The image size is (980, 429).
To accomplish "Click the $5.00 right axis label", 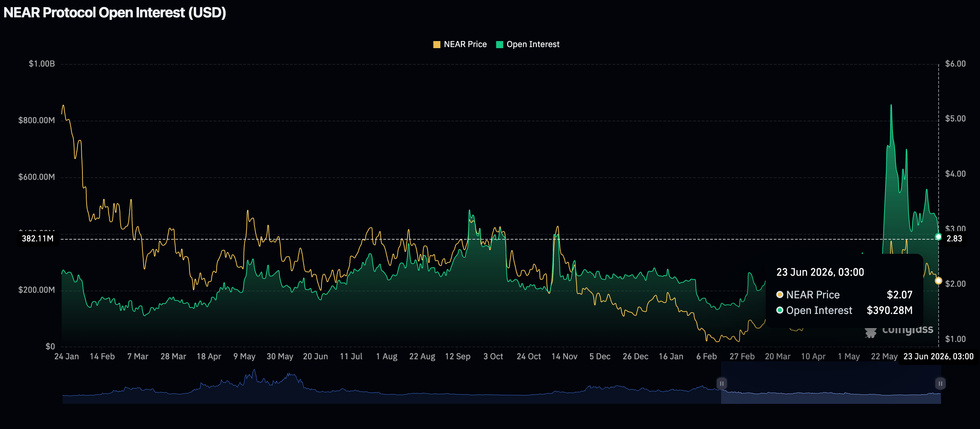I will [955, 119].
